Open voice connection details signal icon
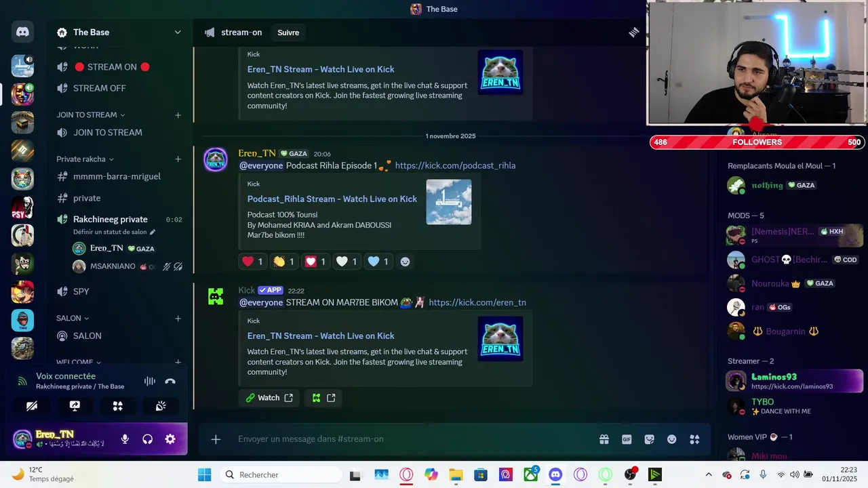868x488 pixels. point(22,381)
